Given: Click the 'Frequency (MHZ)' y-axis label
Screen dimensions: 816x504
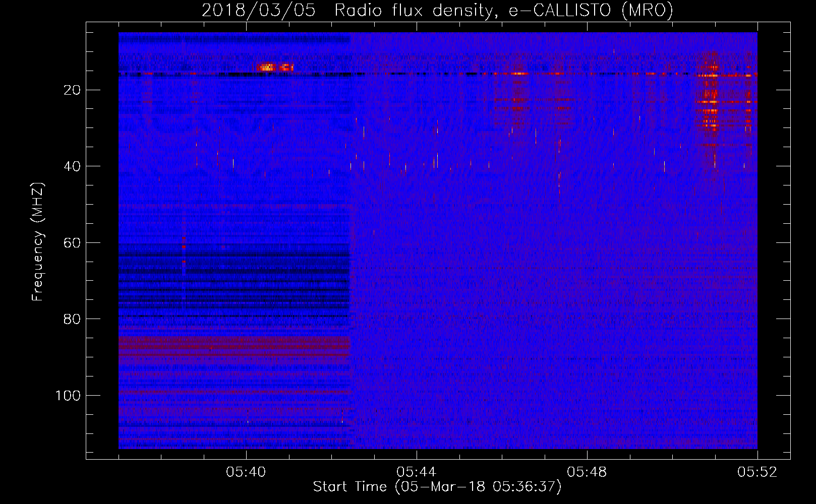Looking at the screenshot, I should [37, 242].
